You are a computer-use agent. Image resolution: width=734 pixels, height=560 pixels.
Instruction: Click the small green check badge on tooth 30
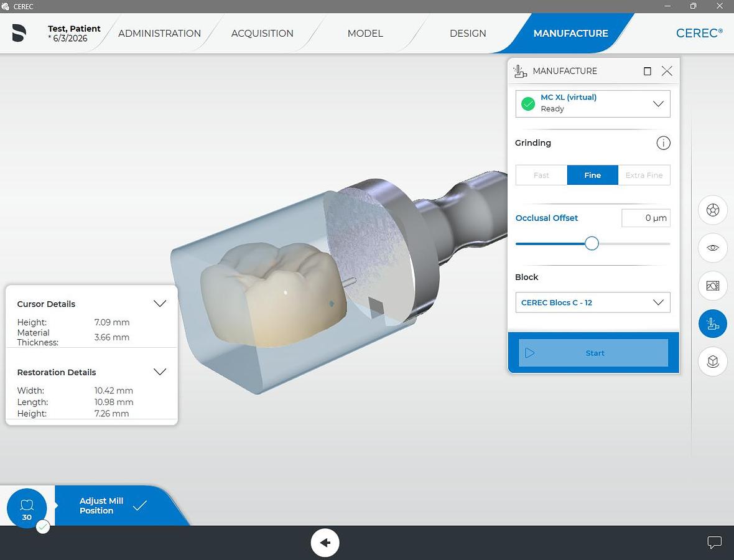point(42,527)
